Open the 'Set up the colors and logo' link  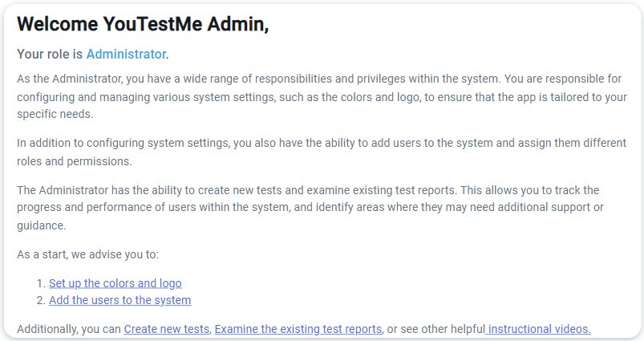[x=115, y=283]
